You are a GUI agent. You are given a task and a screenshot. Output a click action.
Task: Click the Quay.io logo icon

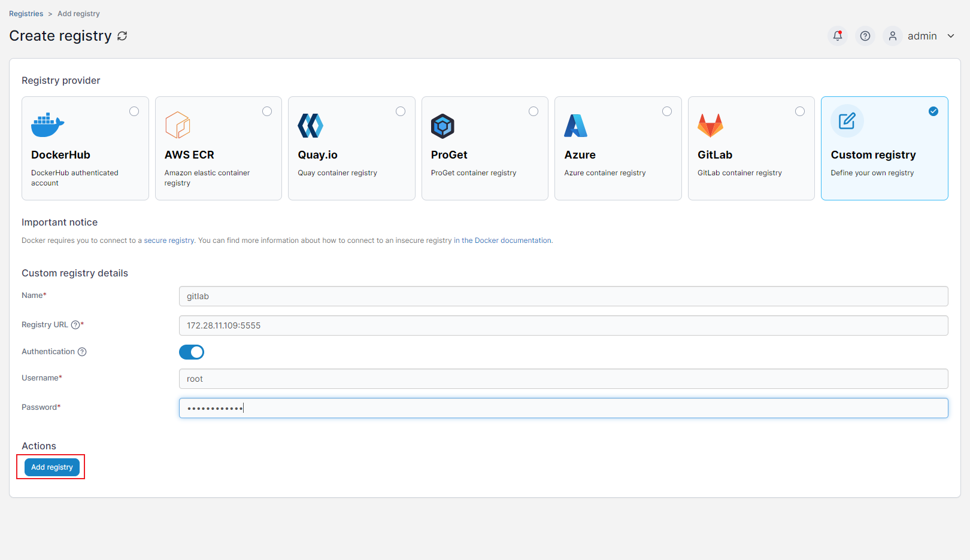(311, 126)
